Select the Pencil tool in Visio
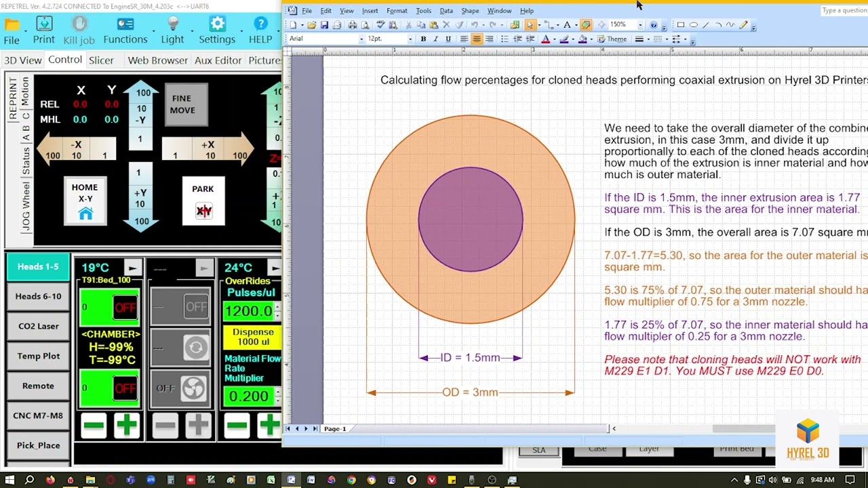This screenshot has width=868, height=488. point(744,25)
